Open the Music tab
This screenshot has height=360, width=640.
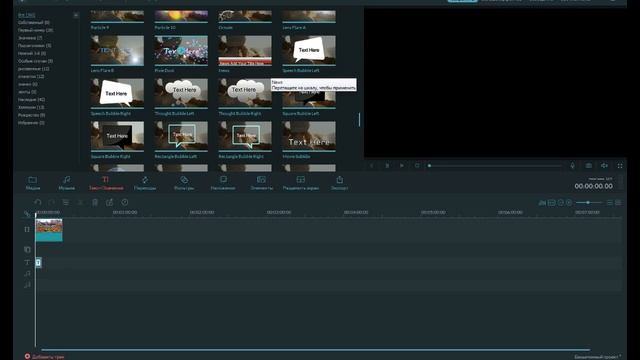point(67,183)
